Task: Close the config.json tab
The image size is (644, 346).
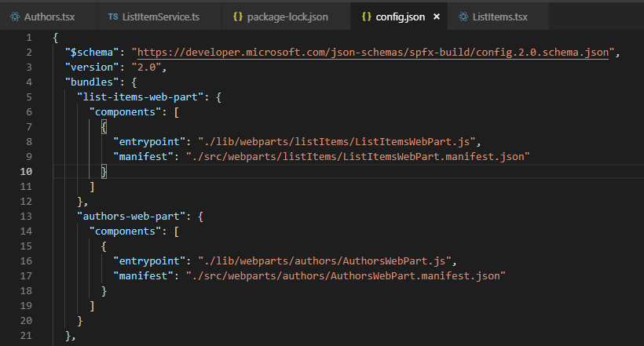Action: pos(437,16)
